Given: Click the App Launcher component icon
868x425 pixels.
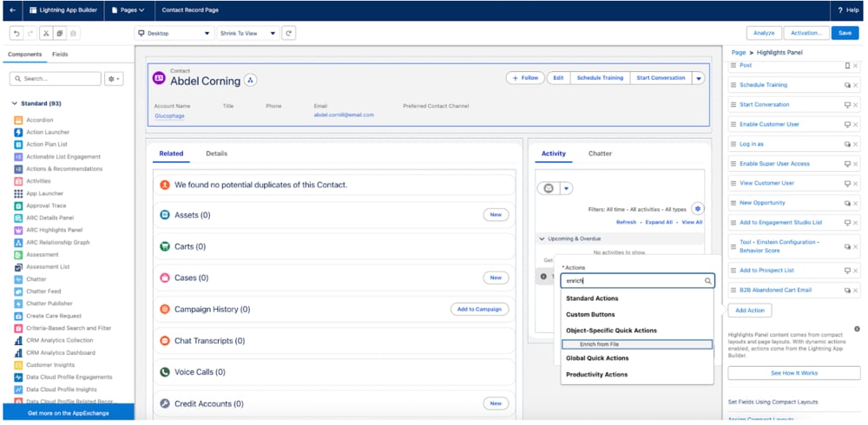Looking at the screenshot, I should click(x=18, y=193).
